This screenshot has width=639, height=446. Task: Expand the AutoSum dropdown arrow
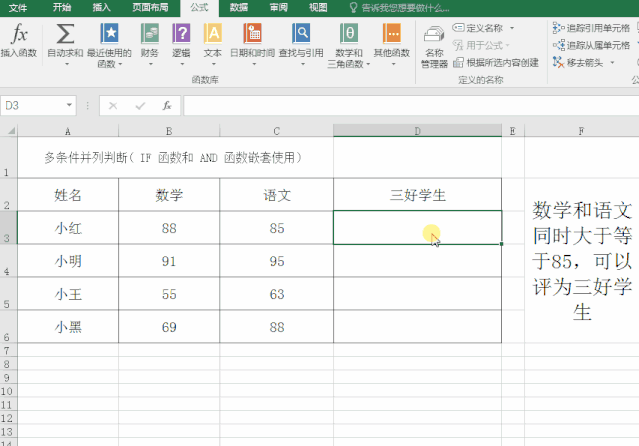point(66,64)
